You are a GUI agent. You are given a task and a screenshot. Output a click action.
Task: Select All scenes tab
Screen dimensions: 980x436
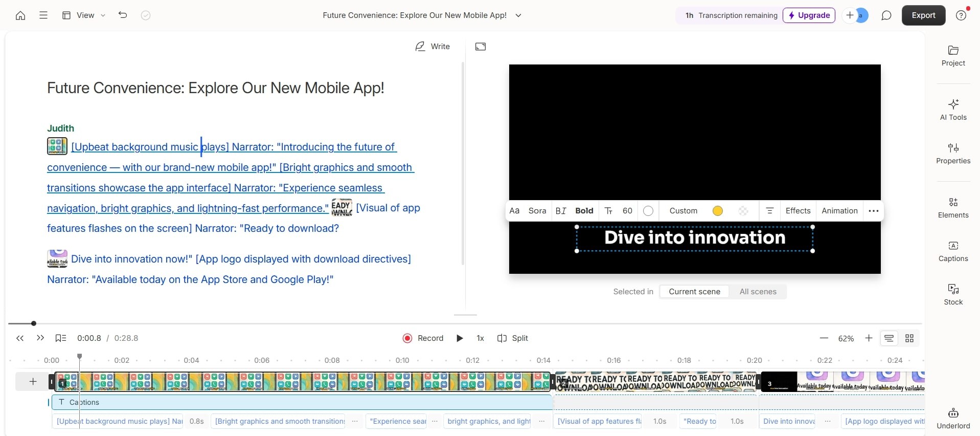[x=758, y=292]
